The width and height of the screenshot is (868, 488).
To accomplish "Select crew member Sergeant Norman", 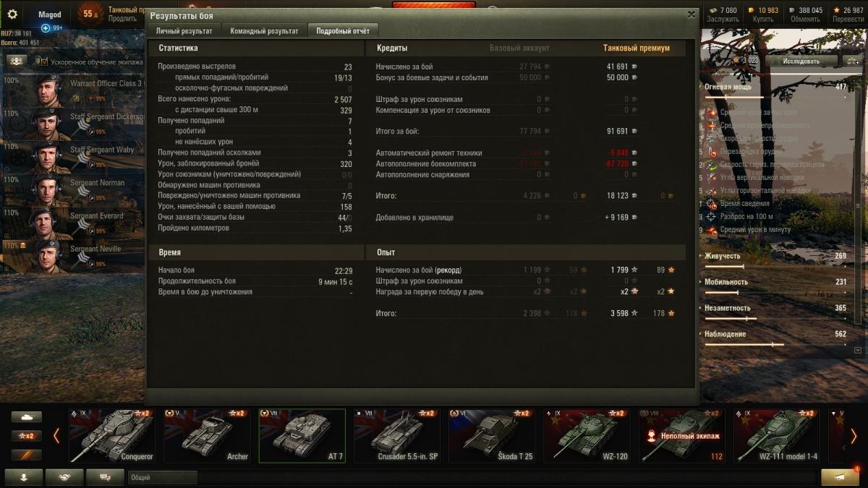I will coord(72,189).
